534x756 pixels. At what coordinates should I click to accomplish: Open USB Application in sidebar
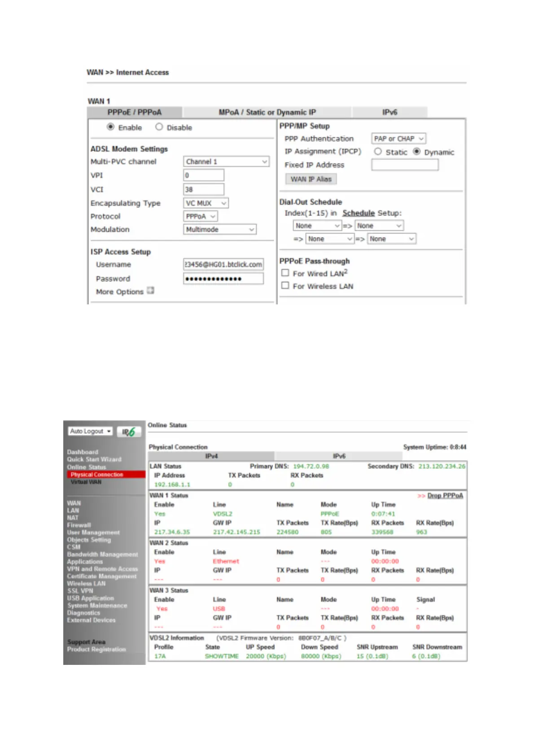91,598
